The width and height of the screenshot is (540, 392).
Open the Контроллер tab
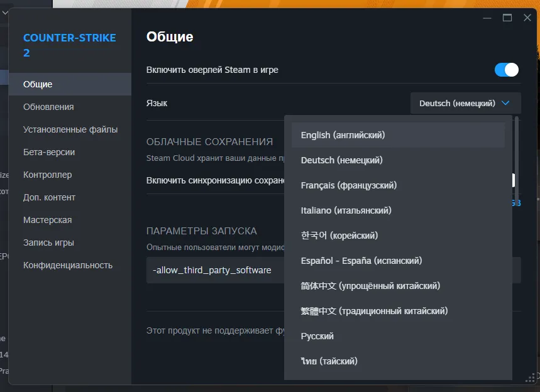(70, 175)
